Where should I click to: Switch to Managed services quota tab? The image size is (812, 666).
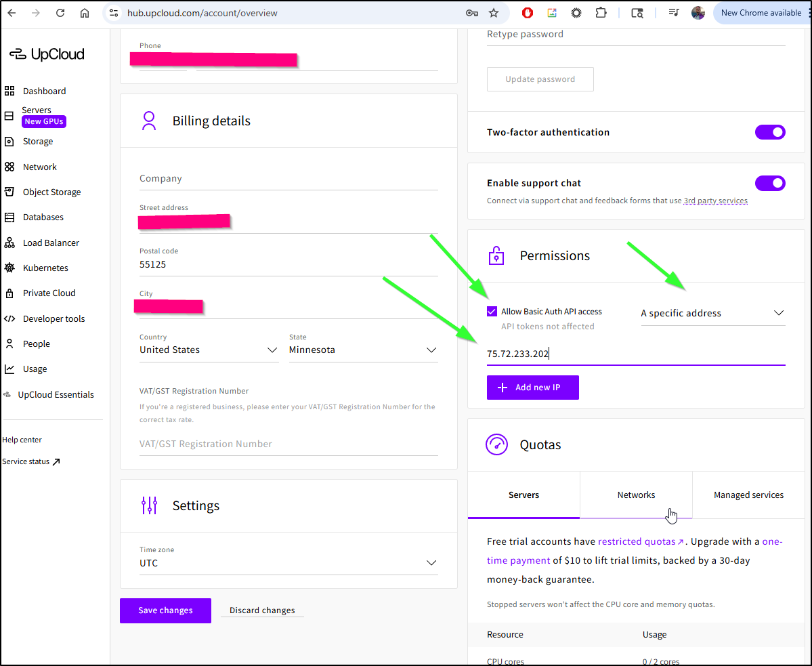pos(748,495)
